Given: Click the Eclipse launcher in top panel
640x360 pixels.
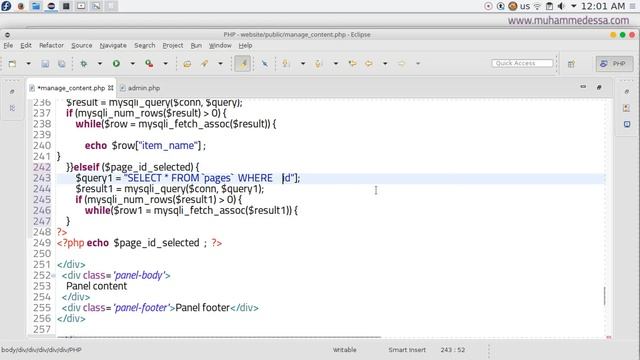Looking at the screenshot, I should click(51, 6).
